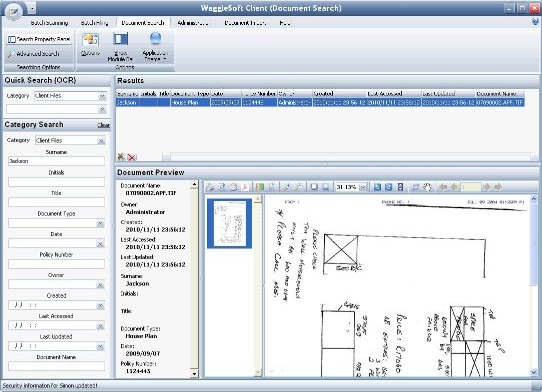Open Quick Search Category dropdown
The width and height of the screenshot is (542, 392).
[x=102, y=96]
